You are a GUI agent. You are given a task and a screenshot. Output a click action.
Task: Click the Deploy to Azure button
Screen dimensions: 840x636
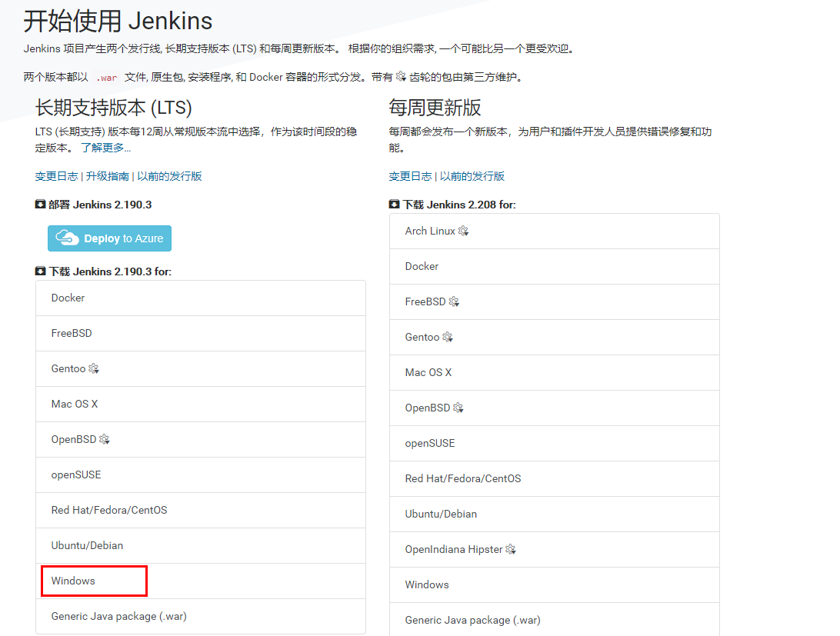point(109,238)
